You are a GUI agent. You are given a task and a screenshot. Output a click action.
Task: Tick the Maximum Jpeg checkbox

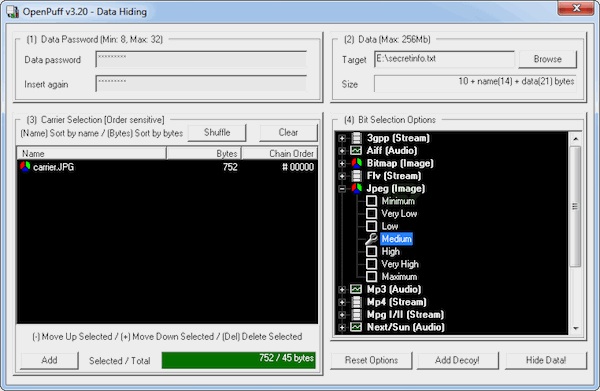(x=371, y=277)
